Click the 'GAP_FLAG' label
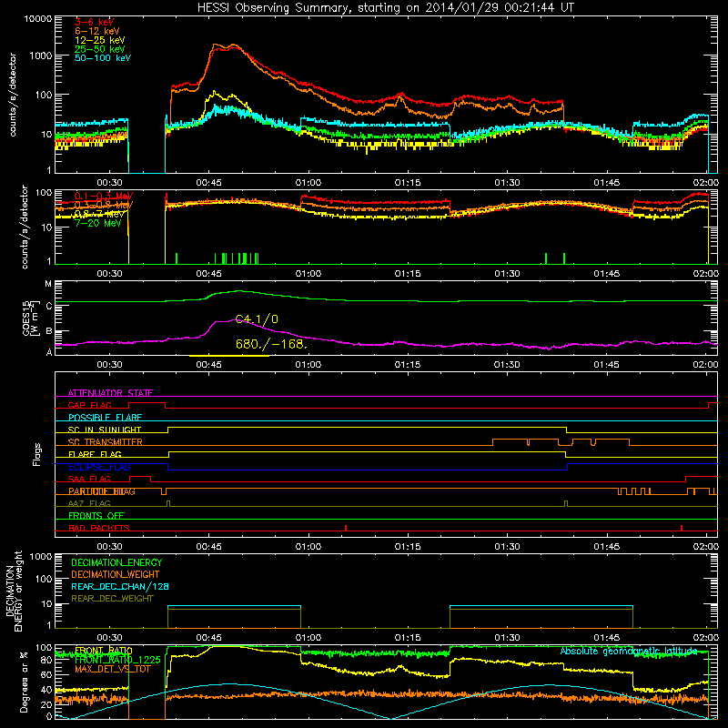 [x=90, y=405]
